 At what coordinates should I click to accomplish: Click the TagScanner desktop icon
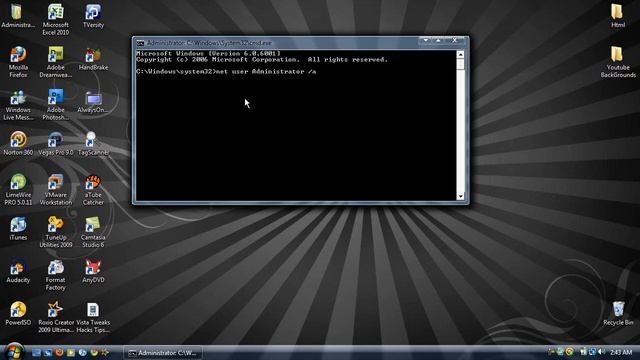pos(93,144)
